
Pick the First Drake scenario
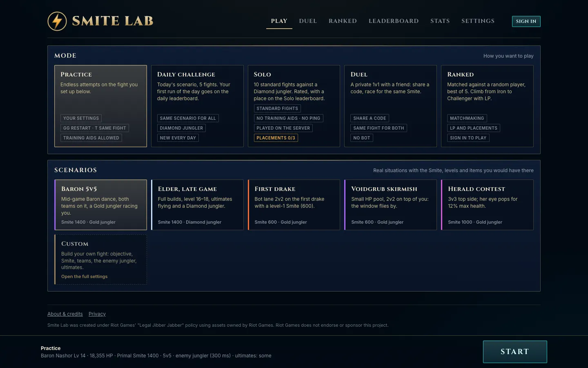point(294,205)
